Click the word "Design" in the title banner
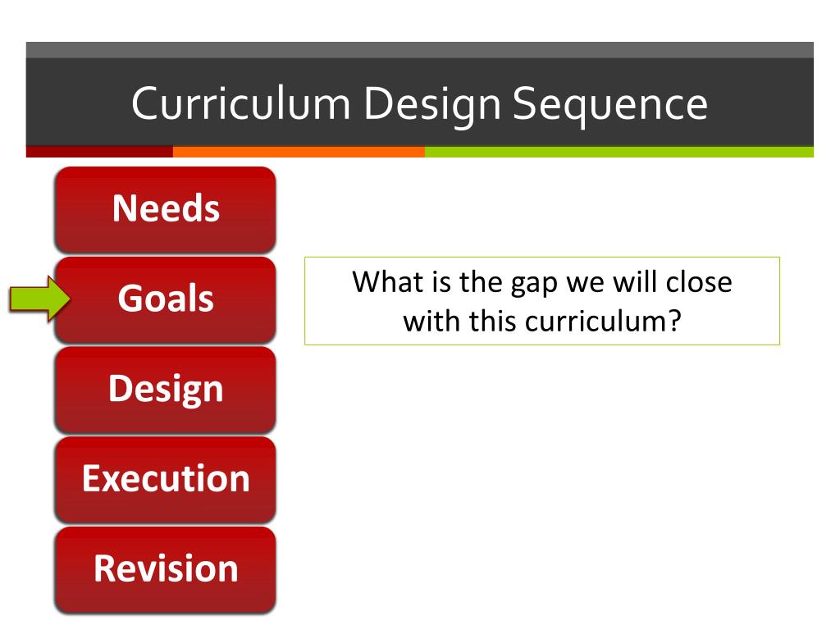The image size is (840, 630). 432,105
